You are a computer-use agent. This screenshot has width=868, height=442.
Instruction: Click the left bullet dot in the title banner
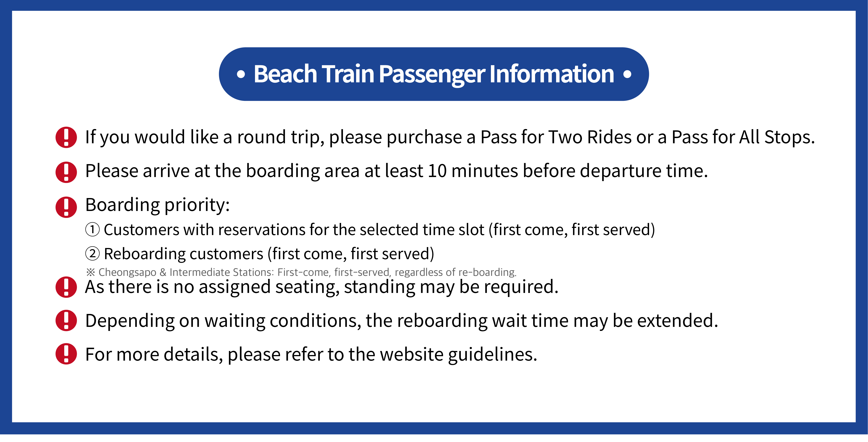point(241,74)
